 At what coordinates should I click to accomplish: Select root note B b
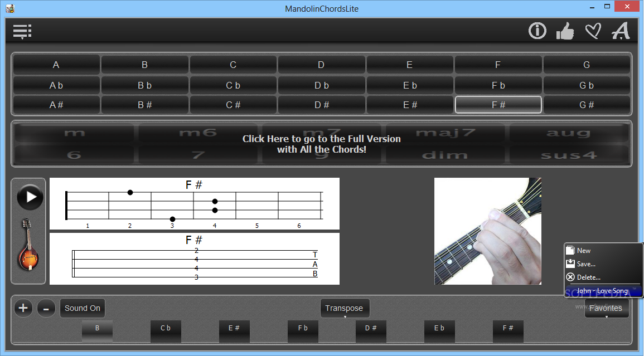[144, 85]
